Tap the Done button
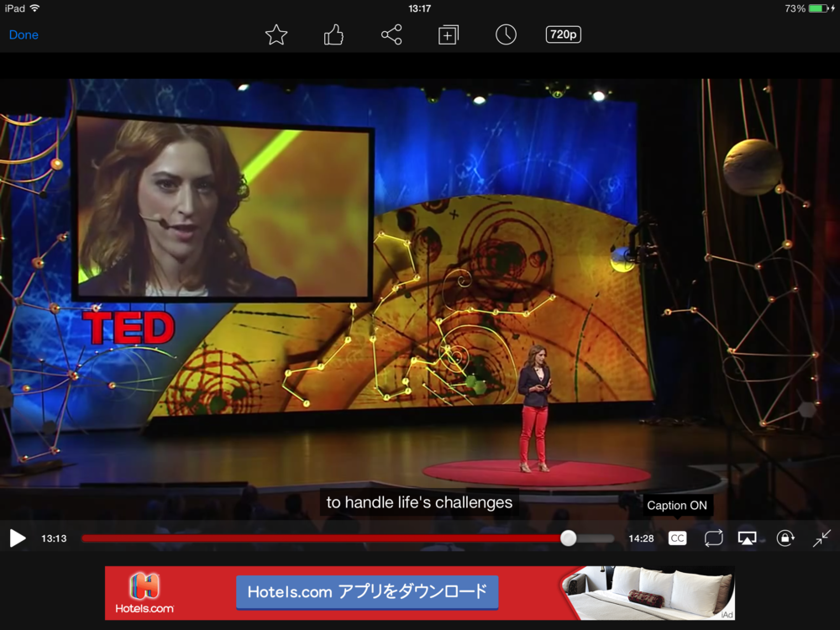Image resolution: width=840 pixels, height=630 pixels. click(x=24, y=34)
